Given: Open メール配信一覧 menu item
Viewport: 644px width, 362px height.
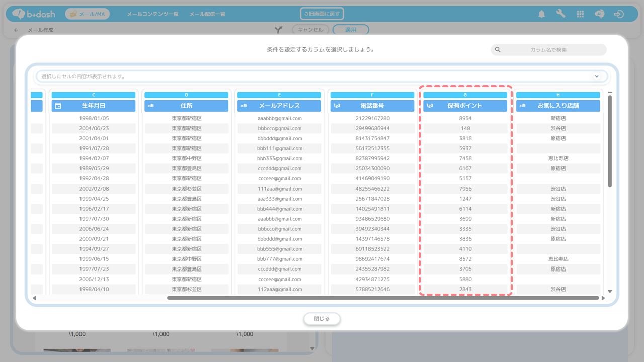Looking at the screenshot, I should click(207, 14).
